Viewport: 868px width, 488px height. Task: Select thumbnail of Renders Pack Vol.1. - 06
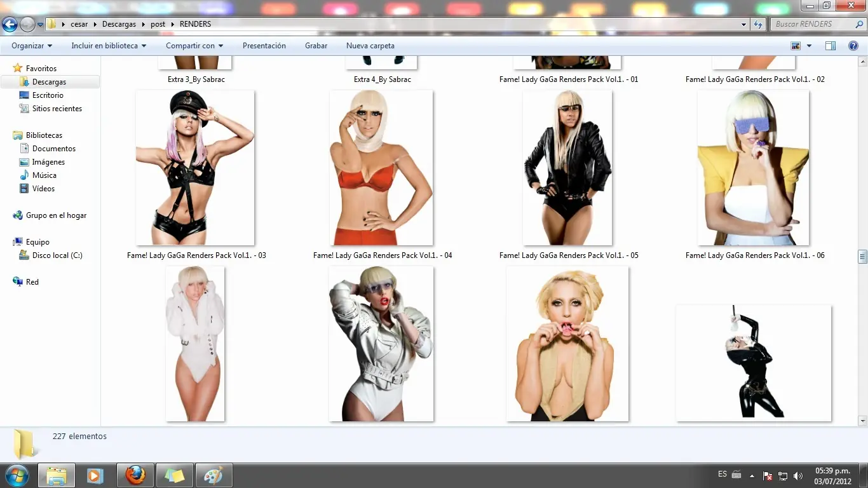[x=753, y=168]
